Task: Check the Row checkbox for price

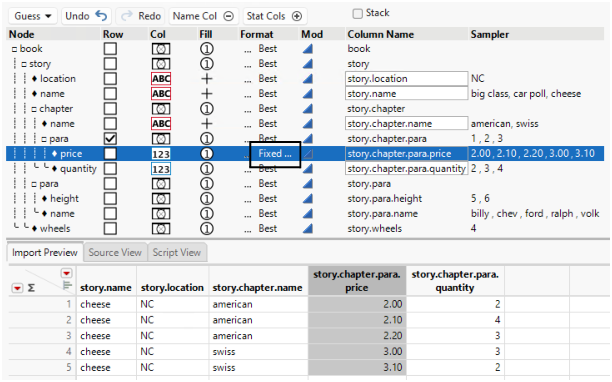Action: (x=110, y=154)
